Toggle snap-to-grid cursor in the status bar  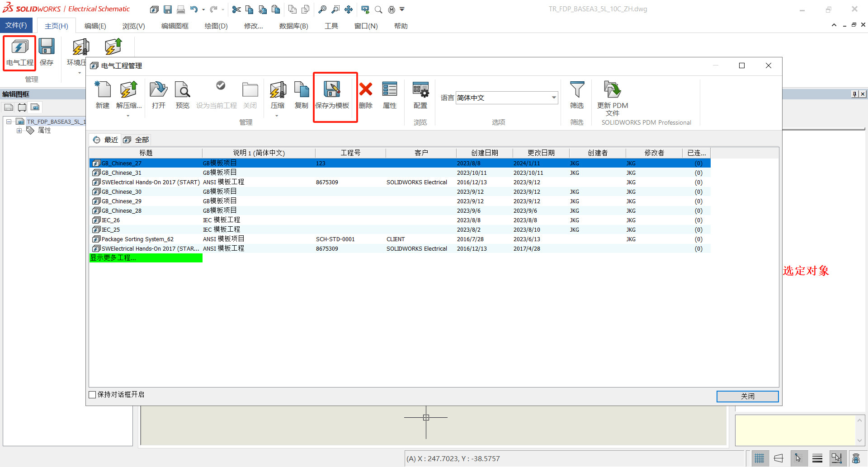click(x=798, y=458)
